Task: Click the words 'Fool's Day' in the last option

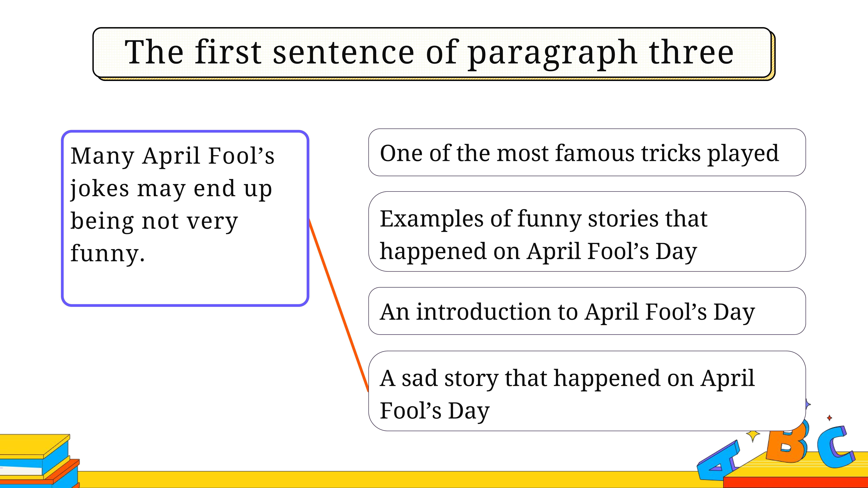Action: point(434,411)
